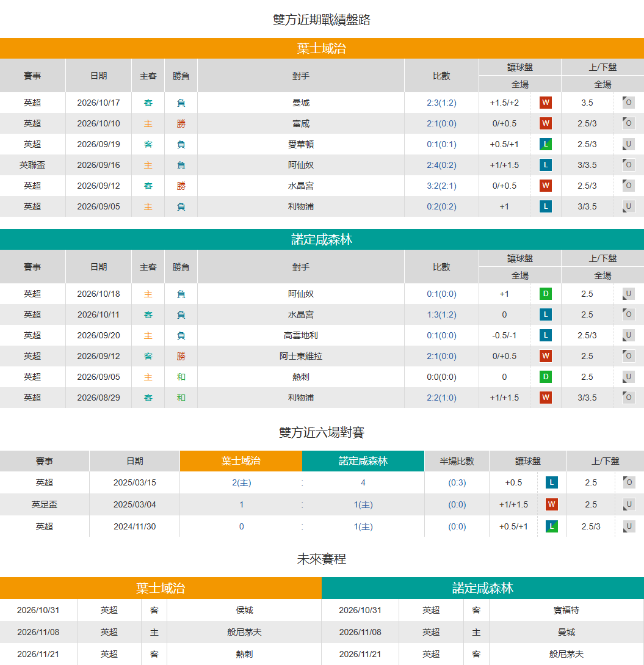The image size is (644, 665).
Task: Open the 3:2(2:1) score link
Action: coord(441,186)
